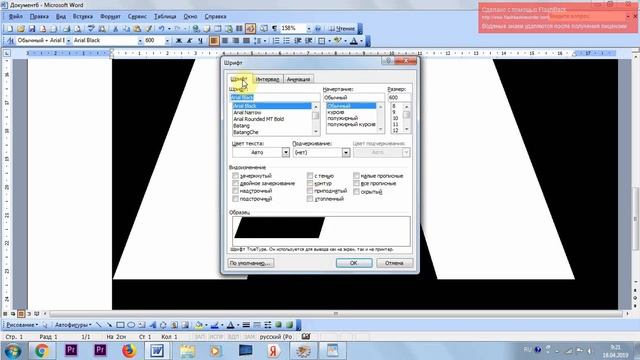The width and height of the screenshot is (640, 360).
Task: Click the OK button in dialog
Action: 354,263
